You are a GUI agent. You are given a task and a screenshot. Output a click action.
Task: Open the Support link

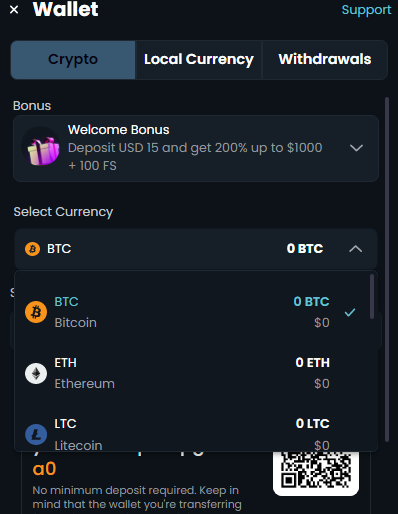pyautogui.click(x=366, y=10)
